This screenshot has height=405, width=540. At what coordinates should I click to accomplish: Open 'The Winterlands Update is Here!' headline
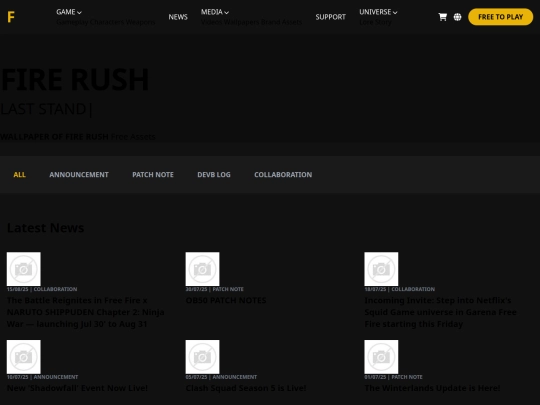click(432, 388)
